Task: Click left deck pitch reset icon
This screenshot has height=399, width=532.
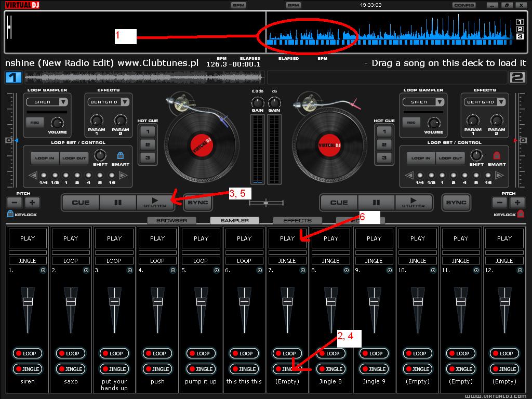Action: click(9, 140)
